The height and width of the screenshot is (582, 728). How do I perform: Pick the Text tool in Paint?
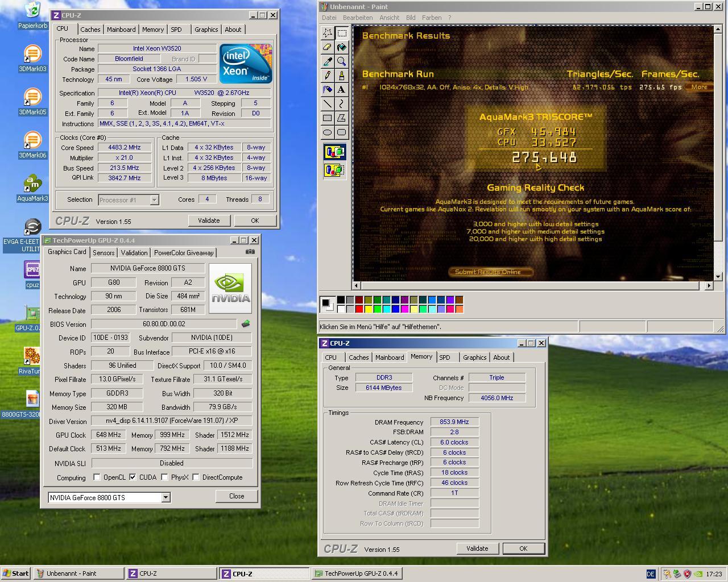tap(341, 89)
